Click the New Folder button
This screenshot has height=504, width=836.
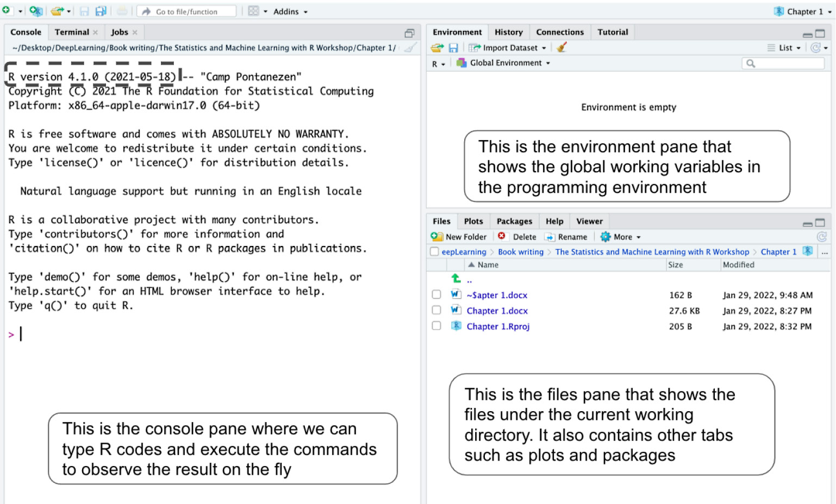tap(459, 237)
